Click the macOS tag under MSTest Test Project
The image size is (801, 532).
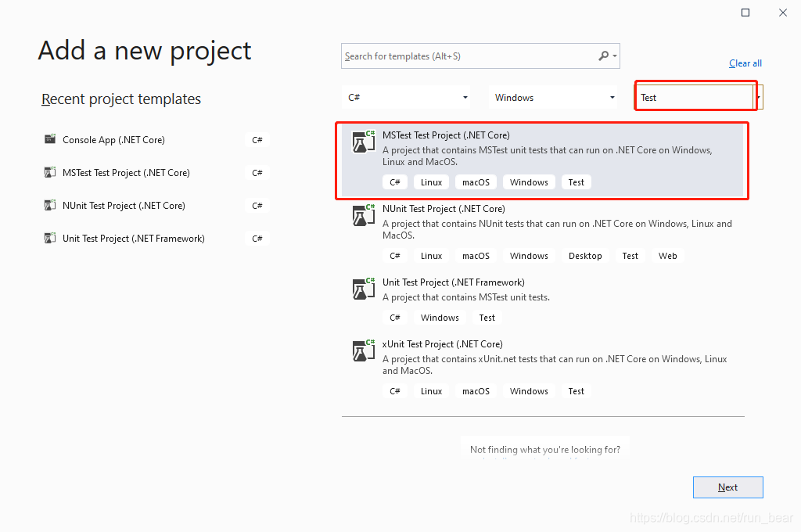(x=476, y=182)
